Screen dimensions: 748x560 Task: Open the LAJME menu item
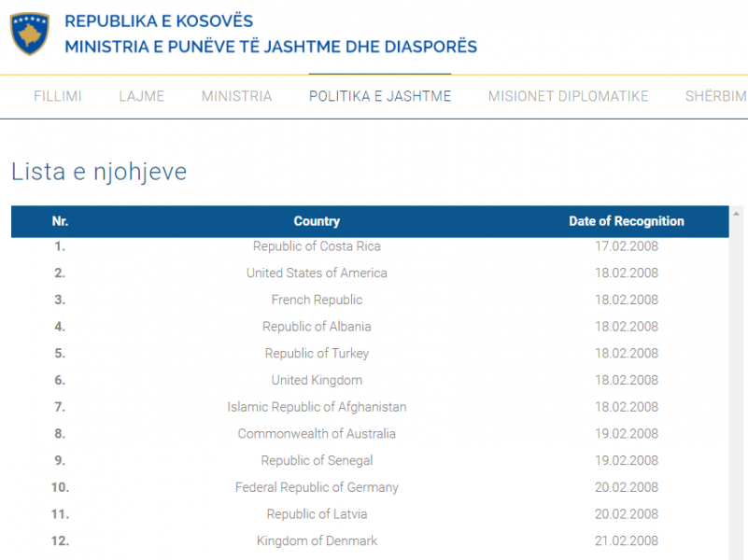click(x=142, y=96)
